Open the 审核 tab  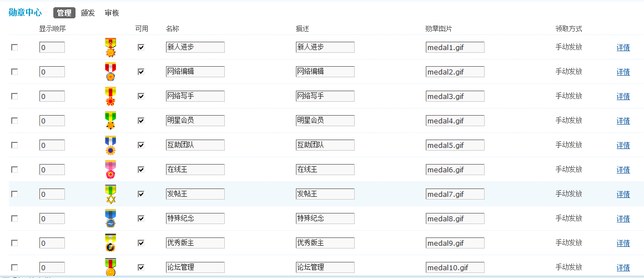tap(112, 13)
